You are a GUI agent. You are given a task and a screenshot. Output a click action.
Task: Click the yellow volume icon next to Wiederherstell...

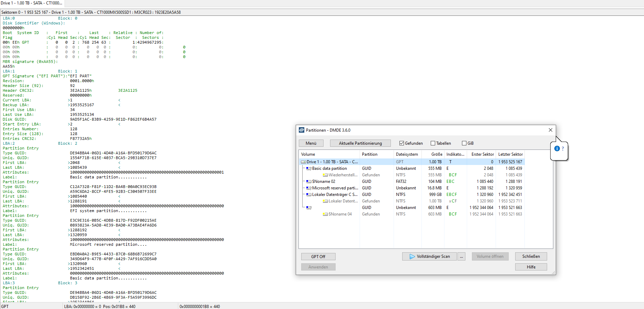click(325, 175)
